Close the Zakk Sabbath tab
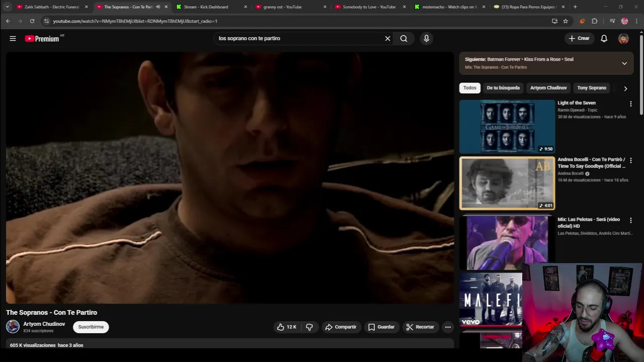 [x=86, y=7]
